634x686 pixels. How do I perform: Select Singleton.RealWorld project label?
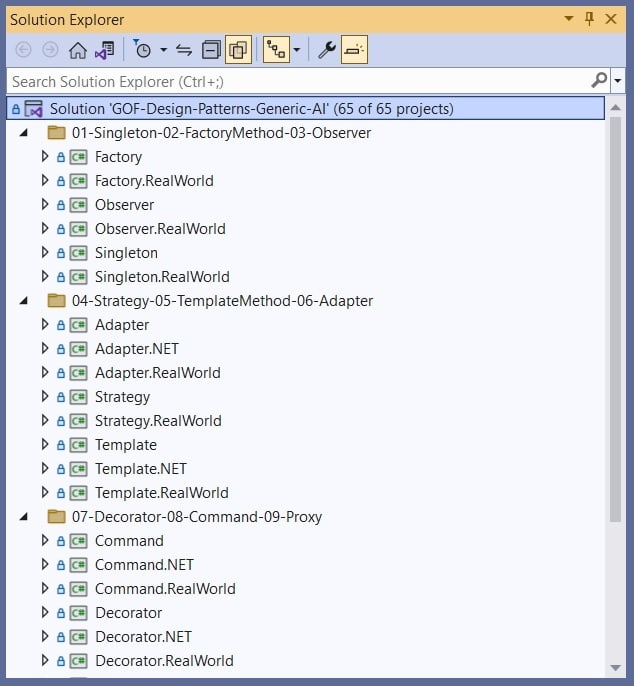coord(162,277)
